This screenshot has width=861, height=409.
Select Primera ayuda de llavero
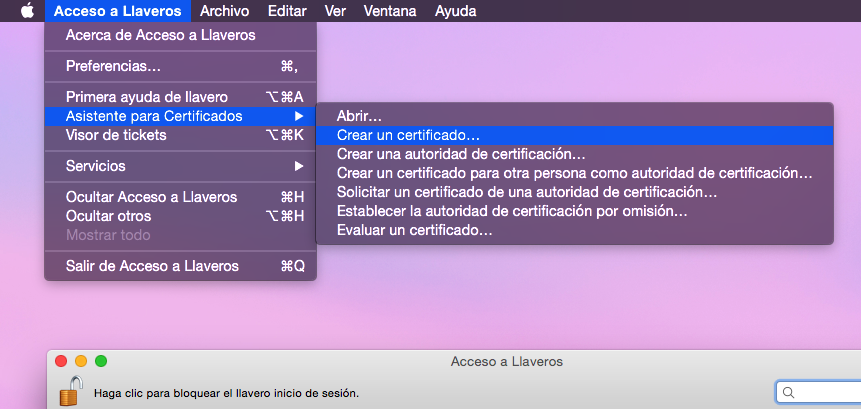pos(181,97)
